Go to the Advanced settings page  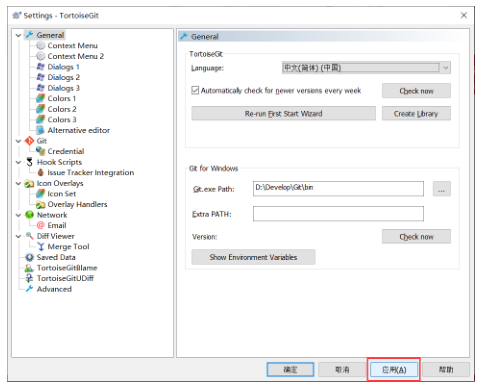(x=54, y=289)
